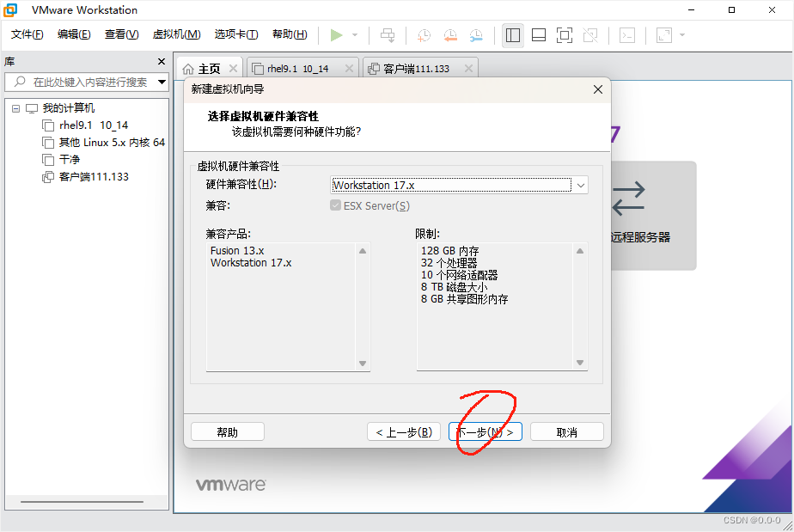Click the console view toolbar icon
Viewport: 794px width, 532px height.
pos(627,35)
